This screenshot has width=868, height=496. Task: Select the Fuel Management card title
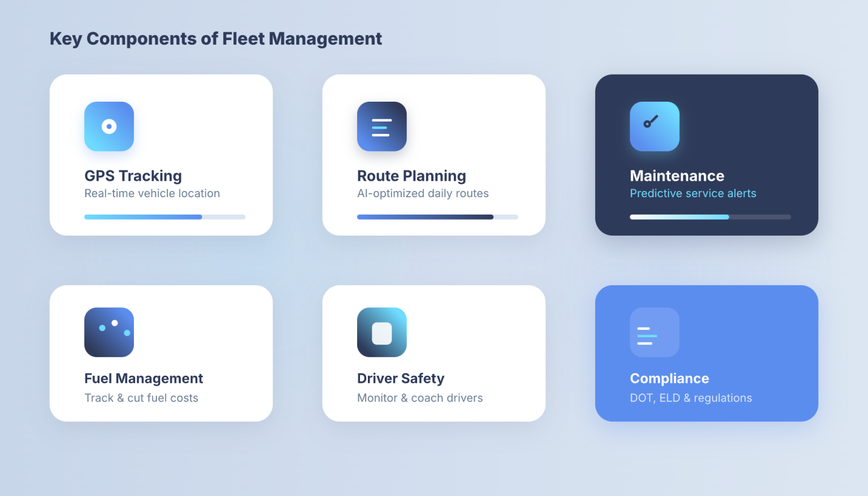coord(144,378)
